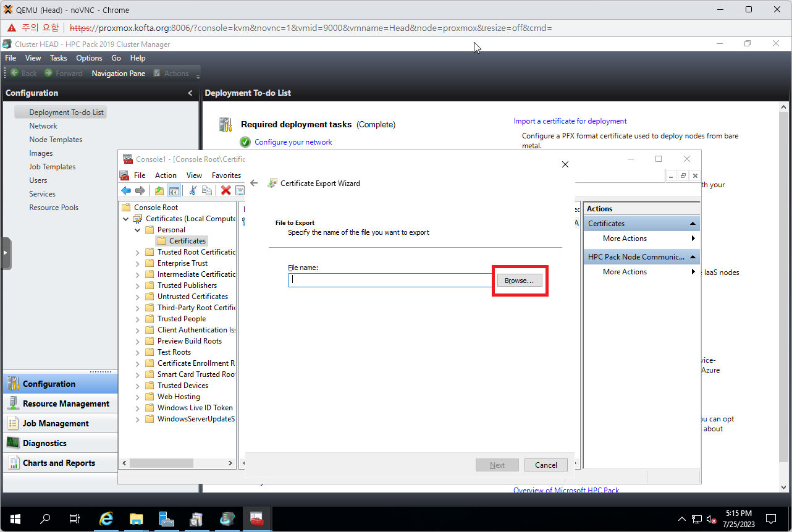Image resolution: width=792 pixels, height=532 pixels.
Task: Click the console tree horizontal scrollbar
Action: tap(162, 463)
